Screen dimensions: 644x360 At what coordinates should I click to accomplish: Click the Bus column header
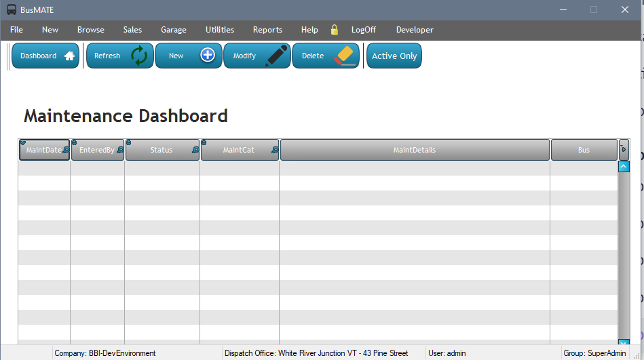pos(583,150)
